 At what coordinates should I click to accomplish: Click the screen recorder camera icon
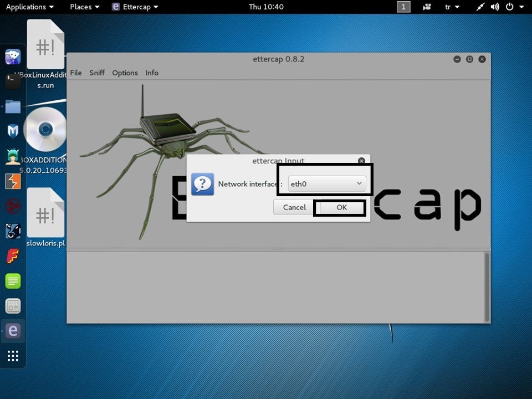(427, 7)
